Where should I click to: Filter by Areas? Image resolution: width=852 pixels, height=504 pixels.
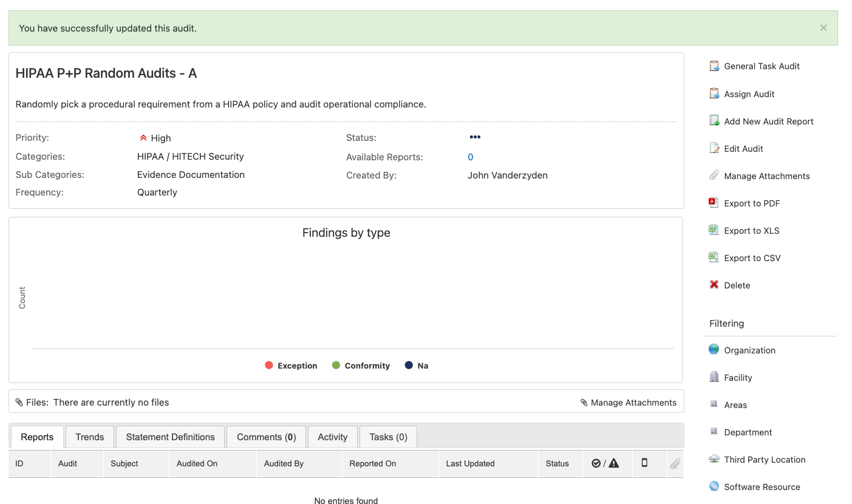(x=735, y=405)
